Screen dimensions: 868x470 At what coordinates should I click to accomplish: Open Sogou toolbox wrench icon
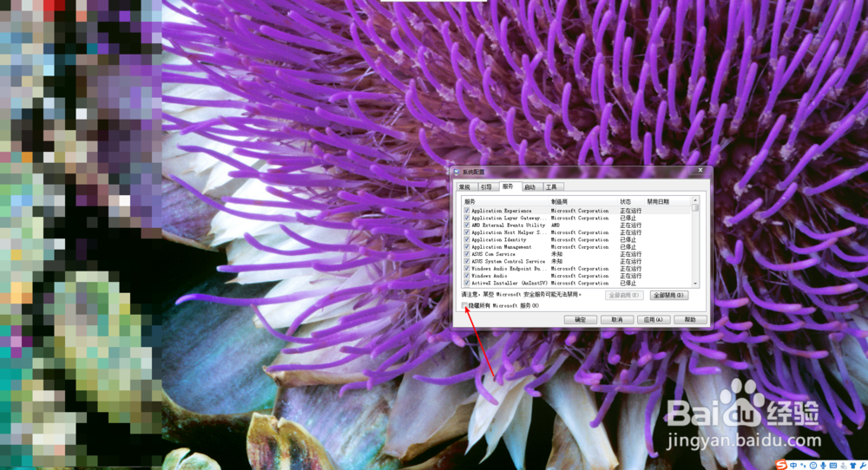pyautogui.click(x=863, y=465)
